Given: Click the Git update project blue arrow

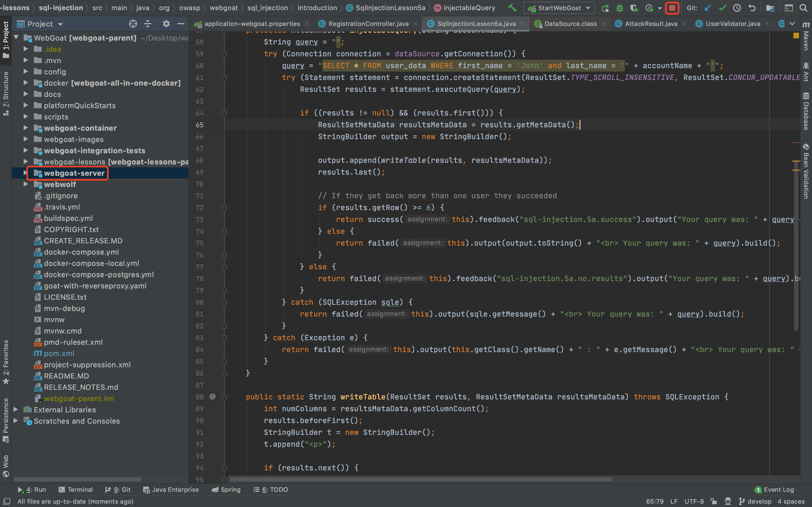Looking at the screenshot, I should pos(708,8).
